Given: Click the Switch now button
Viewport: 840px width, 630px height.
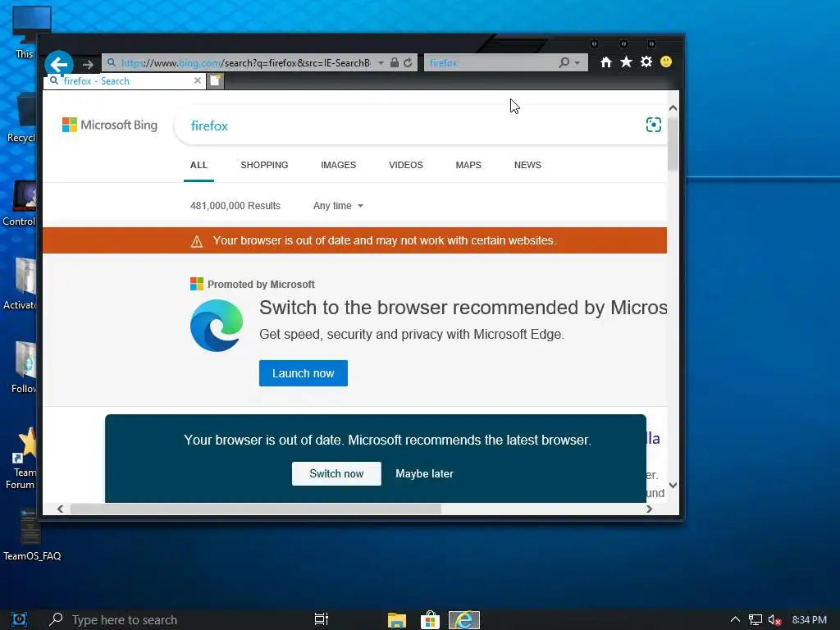Looking at the screenshot, I should [x=336, y=473].
